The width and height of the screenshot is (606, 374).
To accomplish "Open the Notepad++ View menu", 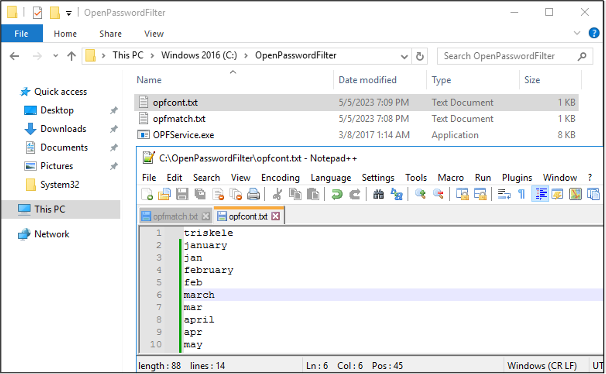I will 240,178.
